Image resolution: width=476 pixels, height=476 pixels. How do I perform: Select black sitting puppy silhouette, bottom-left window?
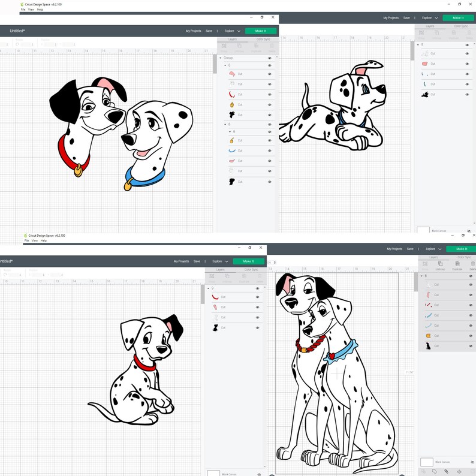[x=215, y=327]
